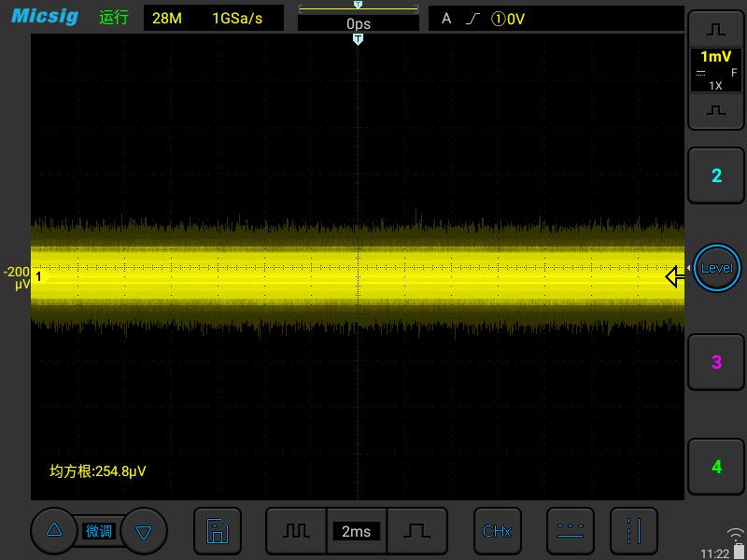Select the RMS 254.8µV measurement readout
Viewport: 747px width, 560px height.
coord(98,471)
